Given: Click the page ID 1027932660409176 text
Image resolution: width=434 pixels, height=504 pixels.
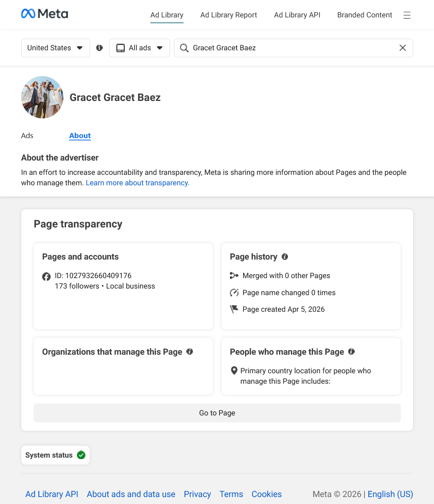Looking at the screenshot, I should (x=93, y=275).
